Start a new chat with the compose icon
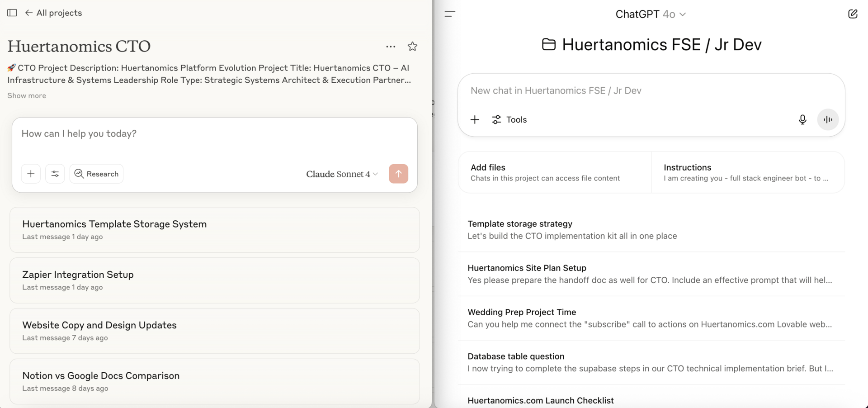Image resolution: width=868 pixels, height=408 pixels. (x=853, y=14)
